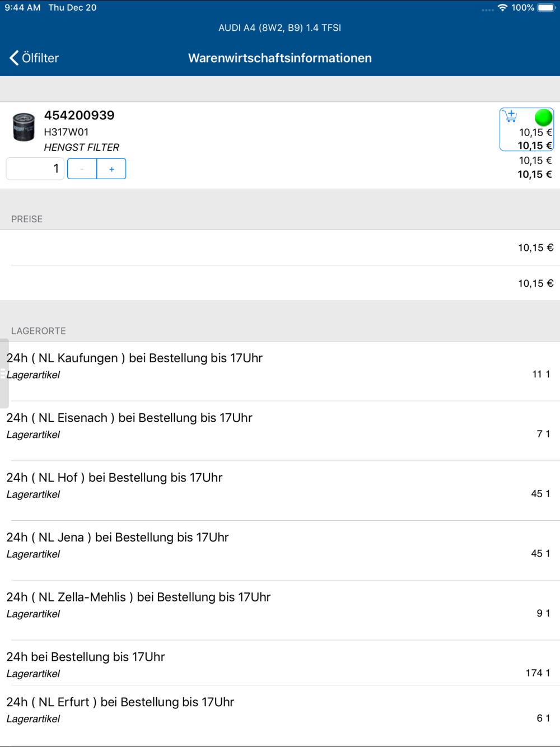Select the NL Jena warehouse row

(x=280, y=550)
